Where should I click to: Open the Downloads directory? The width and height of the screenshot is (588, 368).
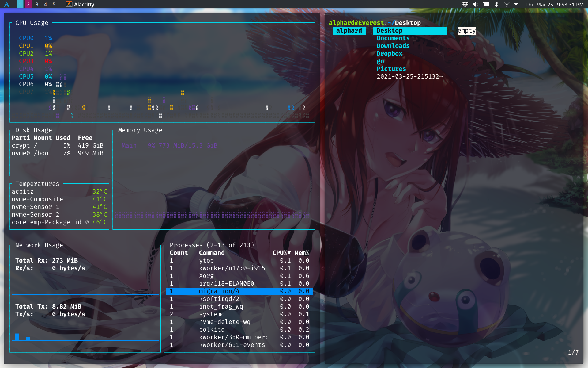pos(393,46)
